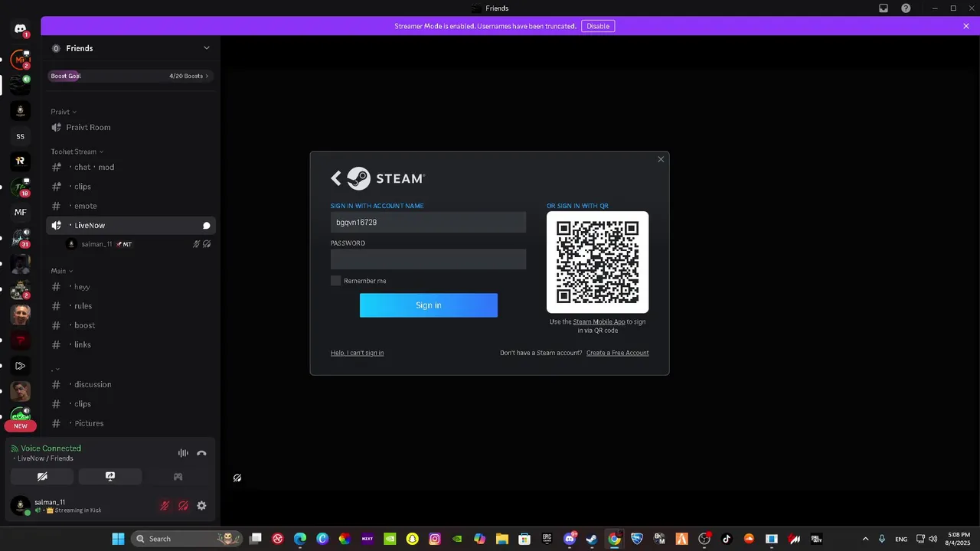Viewport: 980px width, 551px height.
Task: Open SoundCloud from the taskbar
Action: (749, 539)
